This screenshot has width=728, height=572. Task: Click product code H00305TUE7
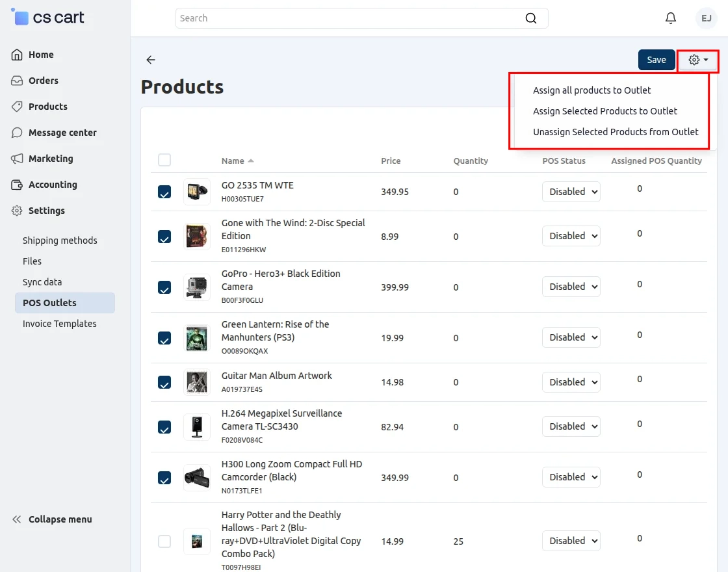(x=242, y=199)
